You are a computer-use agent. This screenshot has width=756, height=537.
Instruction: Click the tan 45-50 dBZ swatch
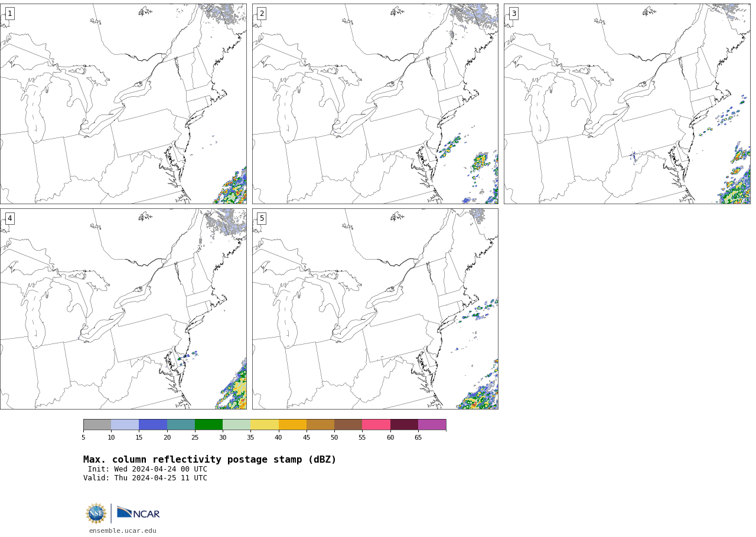coord(320,425)
